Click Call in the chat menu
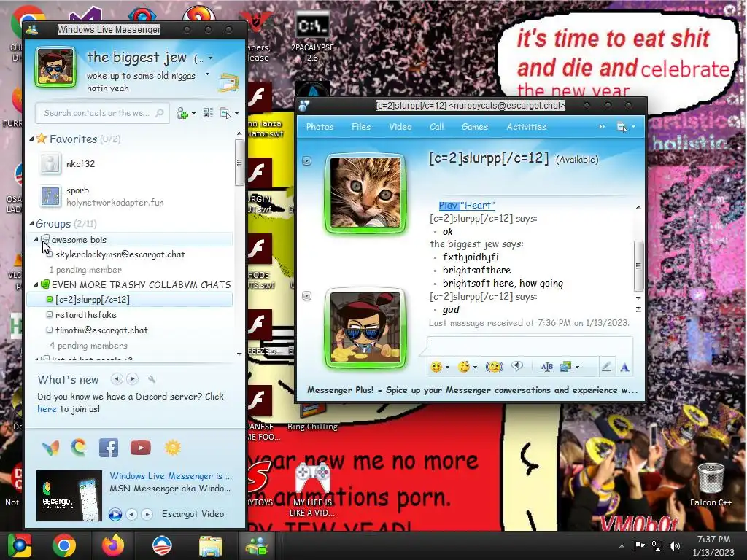The height and width of the screenshot is (560, 747). 437,127
